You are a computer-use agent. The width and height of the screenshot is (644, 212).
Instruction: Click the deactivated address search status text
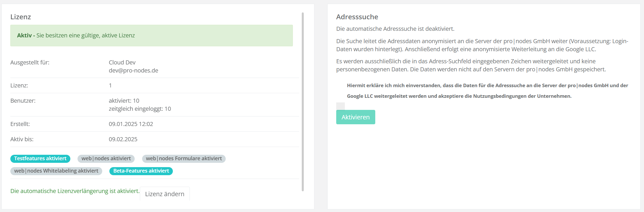(395, 29)
